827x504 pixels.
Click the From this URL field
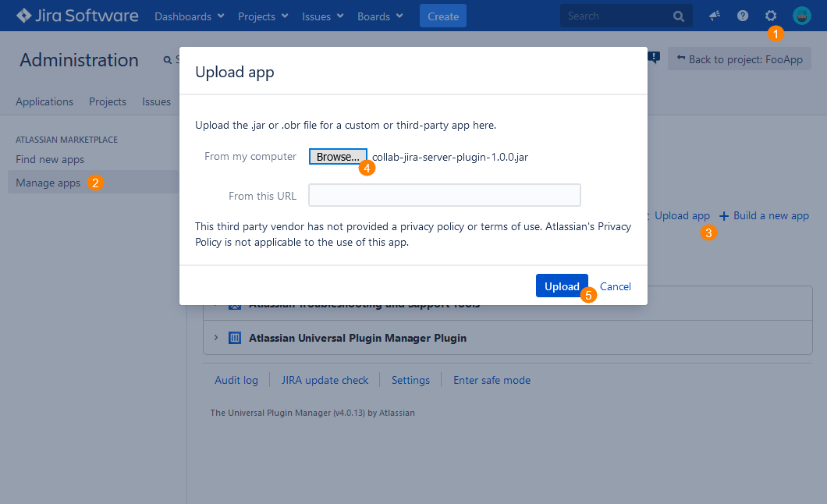[x=444, y=195]
